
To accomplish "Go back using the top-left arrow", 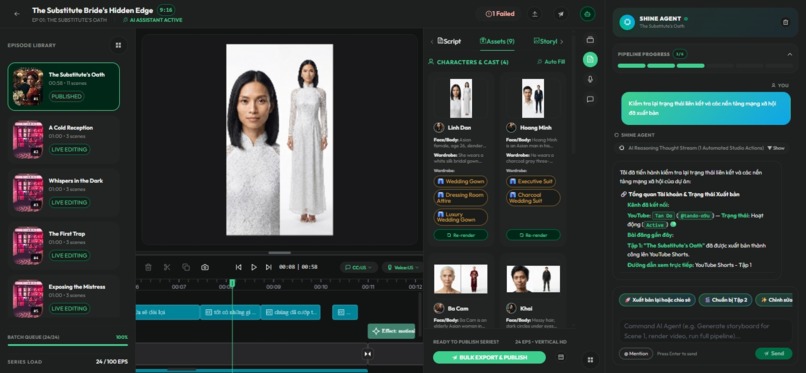I will click(x=17, y=14).
